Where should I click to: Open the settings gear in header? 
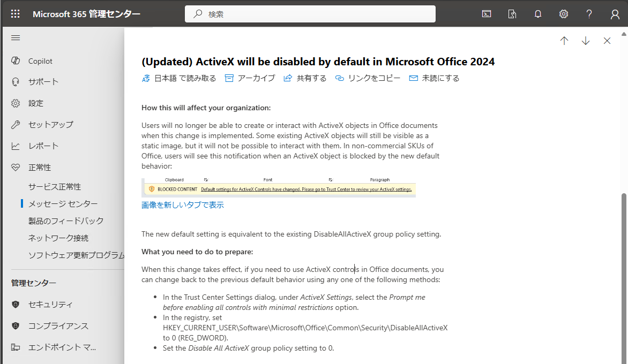point(564,14)
